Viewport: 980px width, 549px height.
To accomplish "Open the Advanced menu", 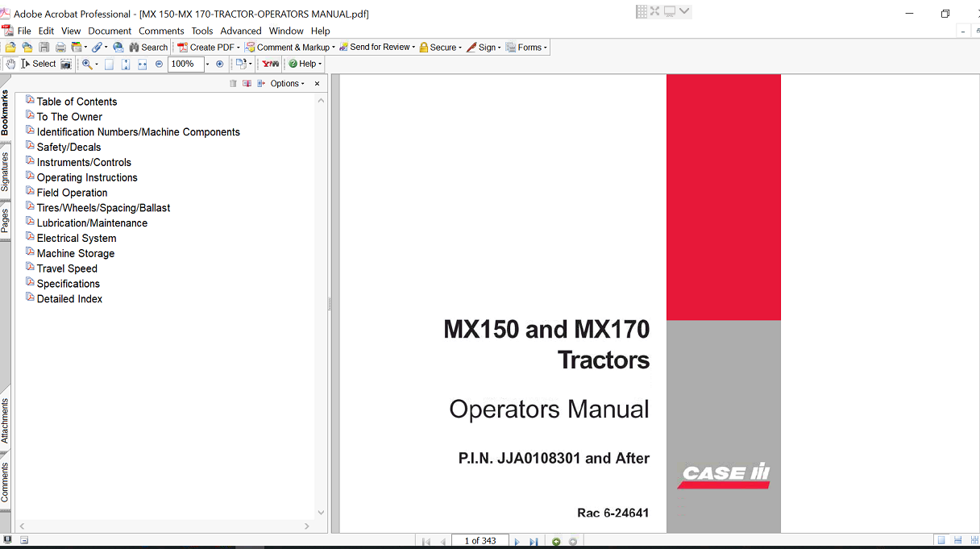I will 241,31.
